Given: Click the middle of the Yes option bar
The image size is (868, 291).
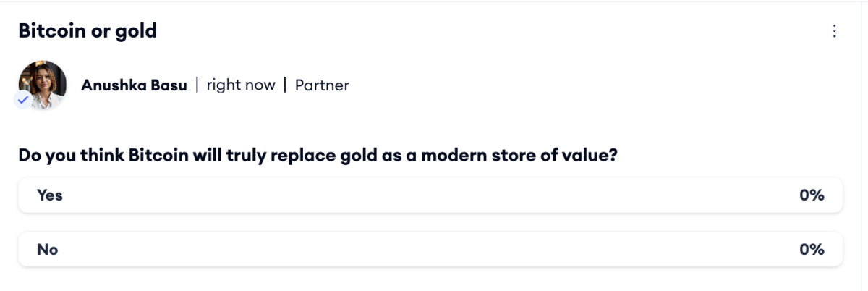Looking at the screenshot, I should coord(430,195).
